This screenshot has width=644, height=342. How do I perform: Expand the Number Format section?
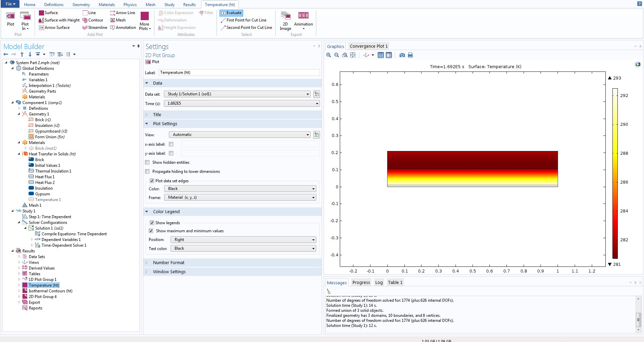pyautogui.click(x=169, y=263)
